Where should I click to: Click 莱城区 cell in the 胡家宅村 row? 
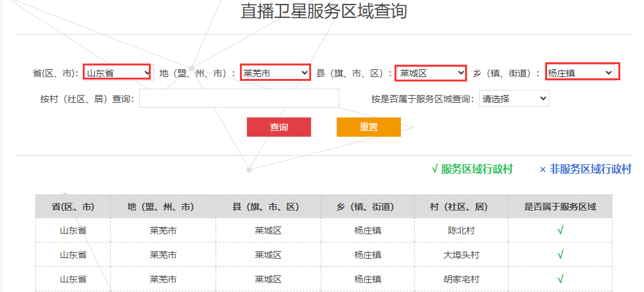click(x=268, y=280)
